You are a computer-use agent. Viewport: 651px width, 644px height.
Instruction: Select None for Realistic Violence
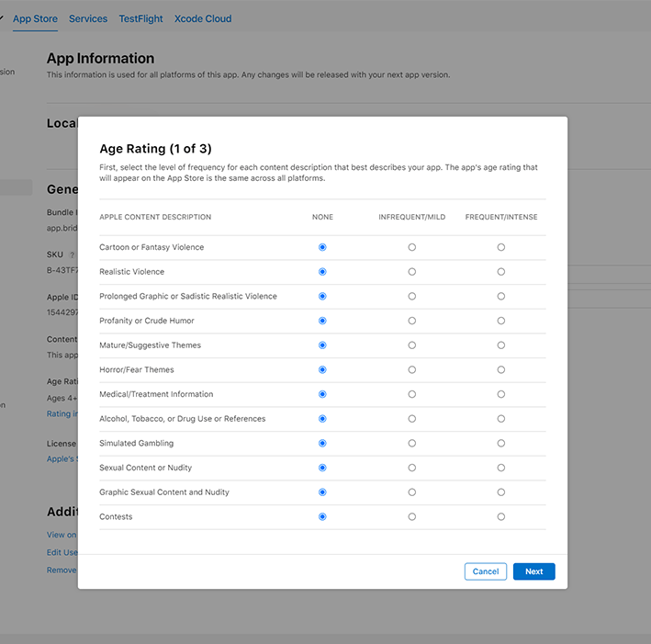(322, 272)
